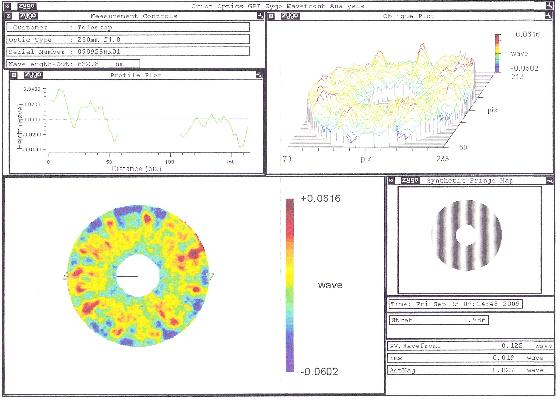Viewport: 560px width, 400px height.
Task: Click the zygo logo in Measurement Console
Action: 28,16
